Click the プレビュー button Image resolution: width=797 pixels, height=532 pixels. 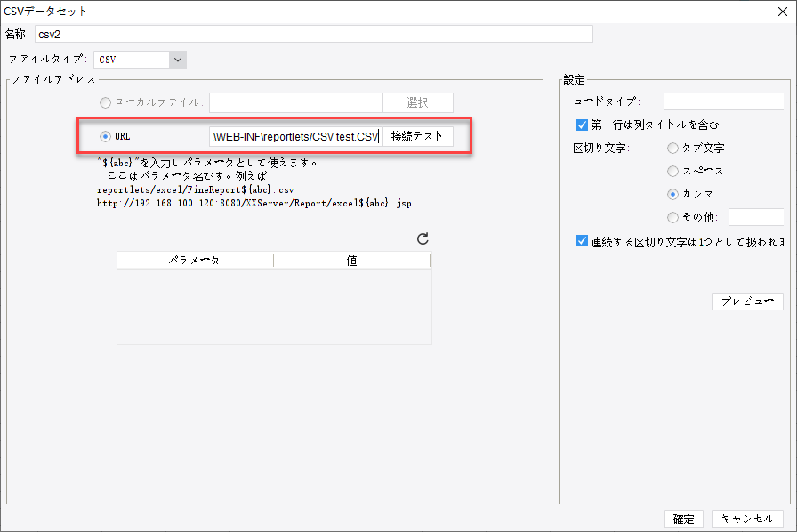pyautogui.click(x=748, y=301)
